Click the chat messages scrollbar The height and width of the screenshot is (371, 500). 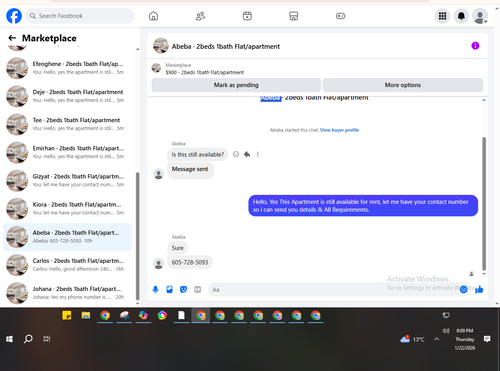click(x=484, y=203)
